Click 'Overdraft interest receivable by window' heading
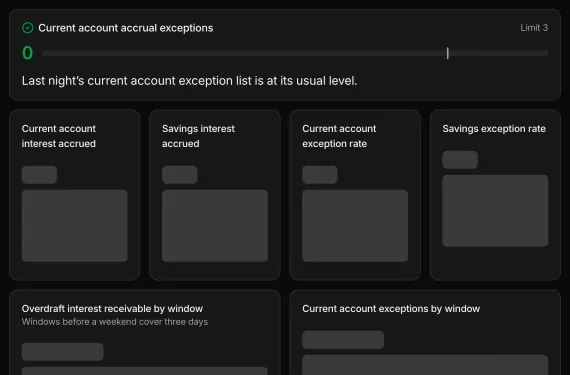Screen dimensions: 570x375 click(x=112, y=309)
